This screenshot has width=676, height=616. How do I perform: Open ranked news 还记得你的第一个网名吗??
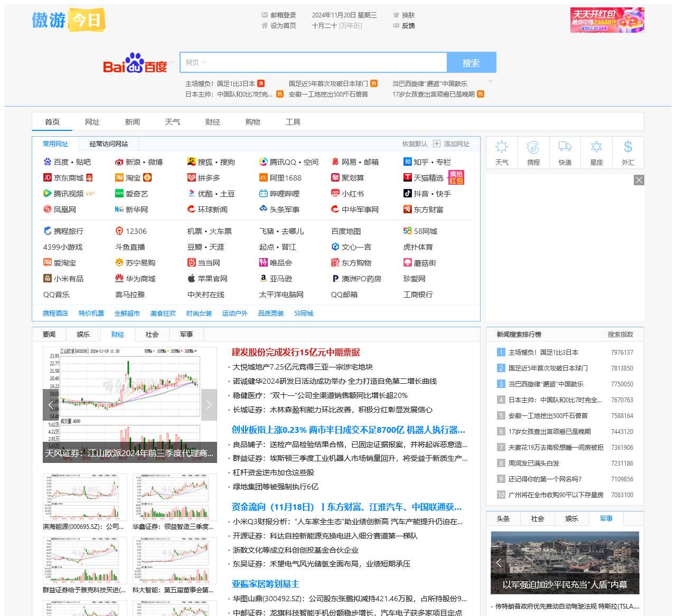545,479
